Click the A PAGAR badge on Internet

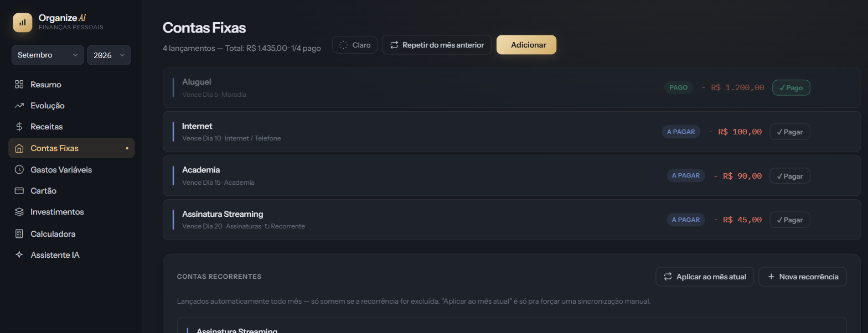(x=681, y=132)
